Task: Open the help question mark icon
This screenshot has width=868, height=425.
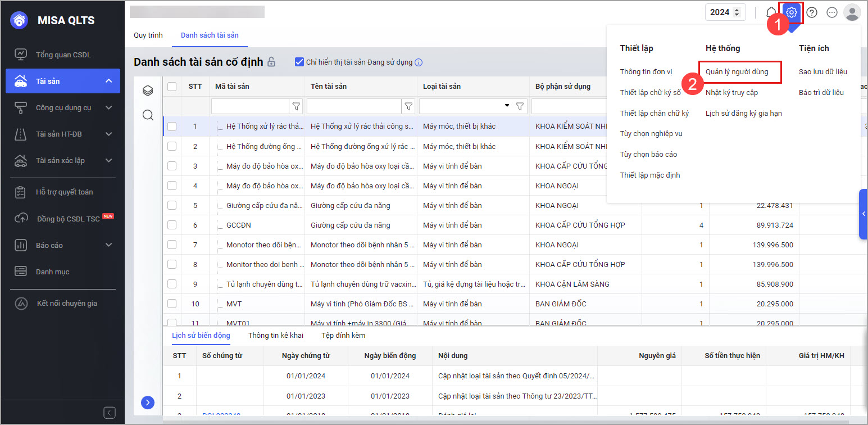Action: coord(812,12)
